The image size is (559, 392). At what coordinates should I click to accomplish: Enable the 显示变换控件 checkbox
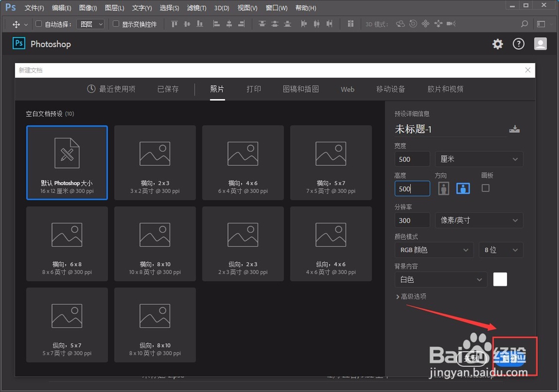click(x=116, y=24)
